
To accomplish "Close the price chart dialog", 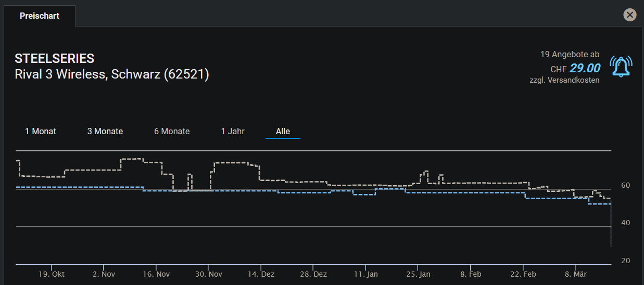I will pyautogui.click(x=630, y=15).
